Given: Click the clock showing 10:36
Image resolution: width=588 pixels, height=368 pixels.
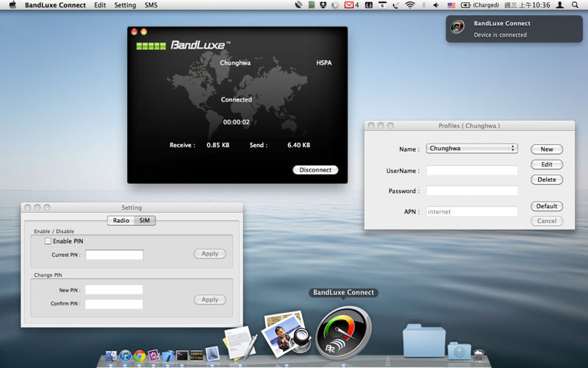Looking at the screenshot, I should pos(527,5).
